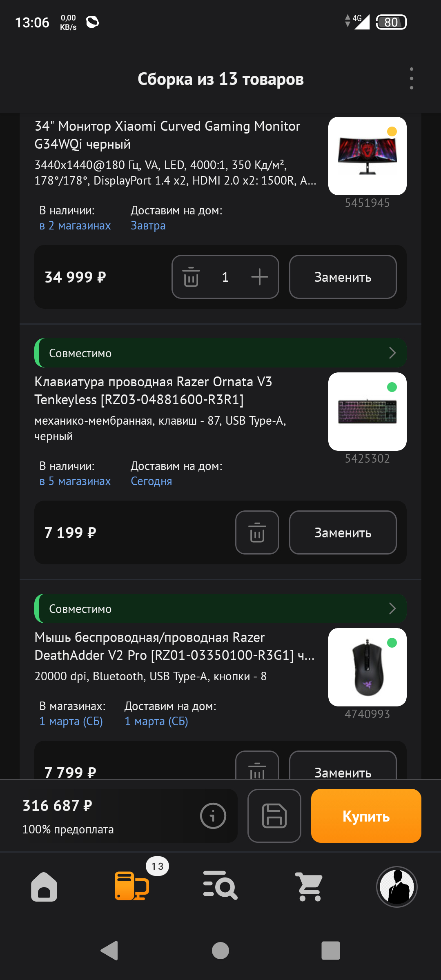Open the catalog search icon
Viewport: 441px width, 980px height.
tap(220, 886)
